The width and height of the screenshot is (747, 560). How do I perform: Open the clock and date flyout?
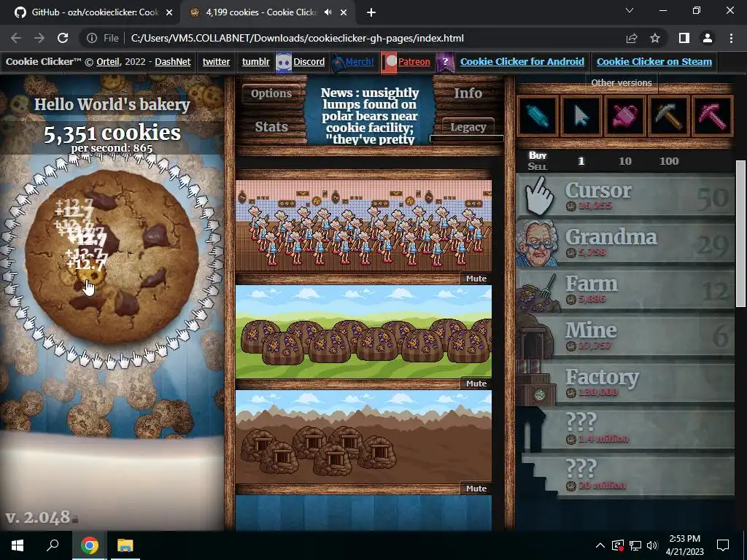pyautogui.click(x=684, y=545)
